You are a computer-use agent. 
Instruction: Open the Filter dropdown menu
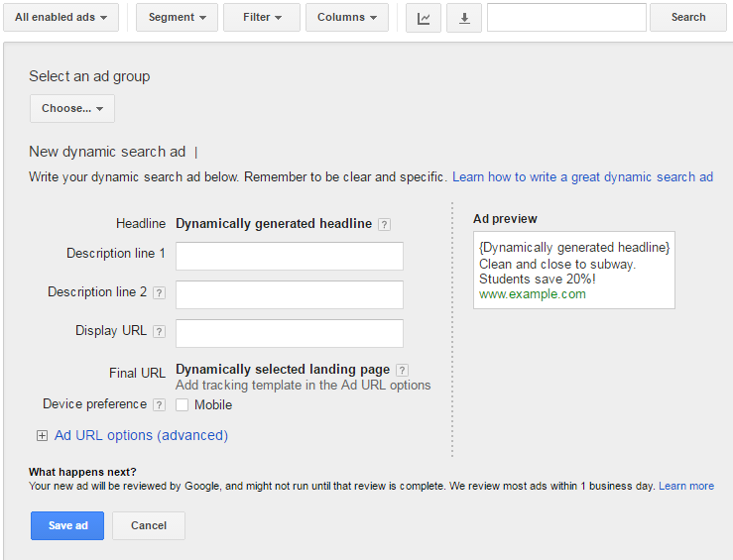[x=262, y=18]
